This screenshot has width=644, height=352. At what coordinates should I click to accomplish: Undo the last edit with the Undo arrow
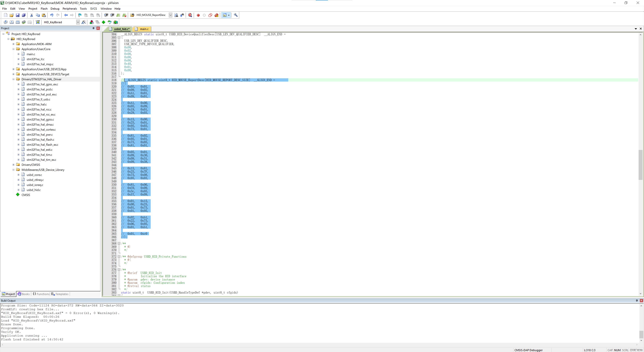[x=52, y=15]
